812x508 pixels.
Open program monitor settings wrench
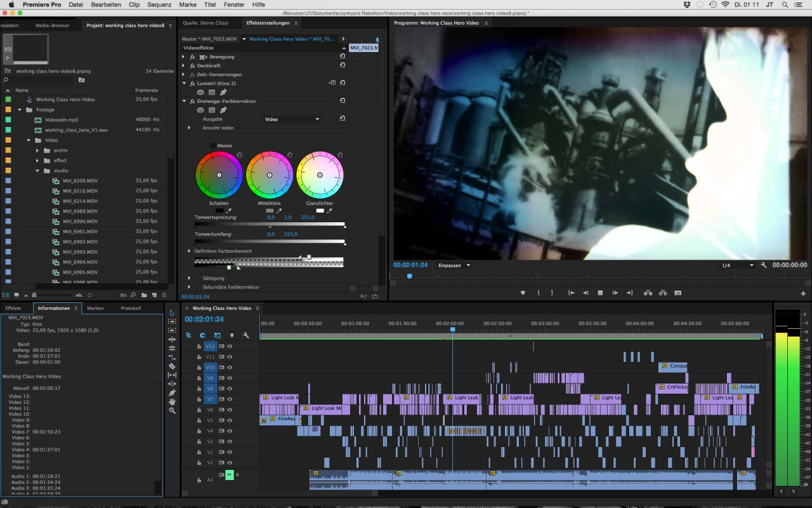(x=764, y=265)
